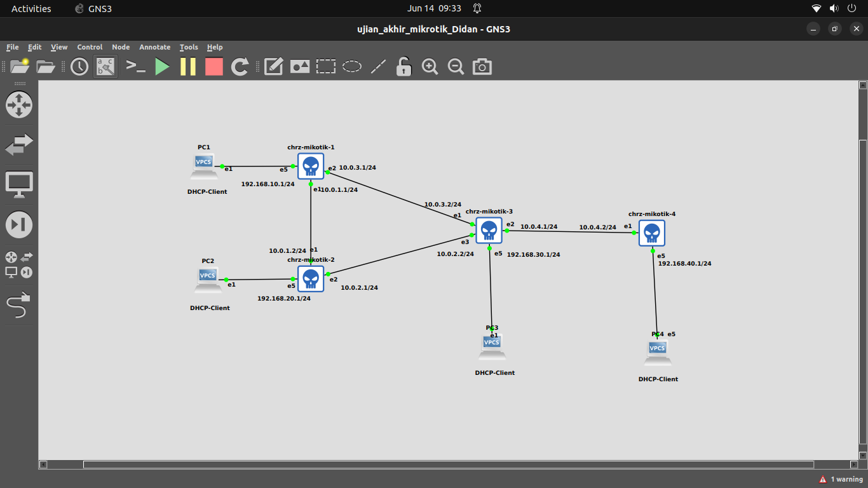Open system menu via power icon

pyautogui.click(x=851, y=9)
